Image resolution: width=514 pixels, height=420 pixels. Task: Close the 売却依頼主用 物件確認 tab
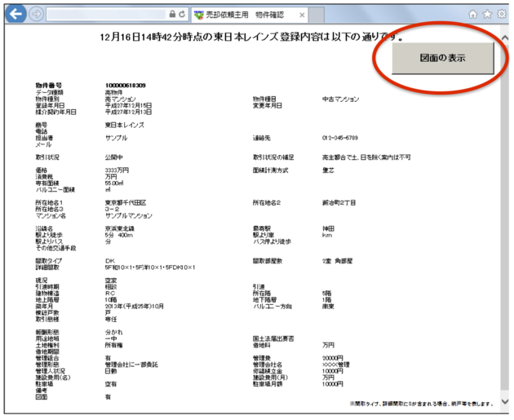pos(302,15)
